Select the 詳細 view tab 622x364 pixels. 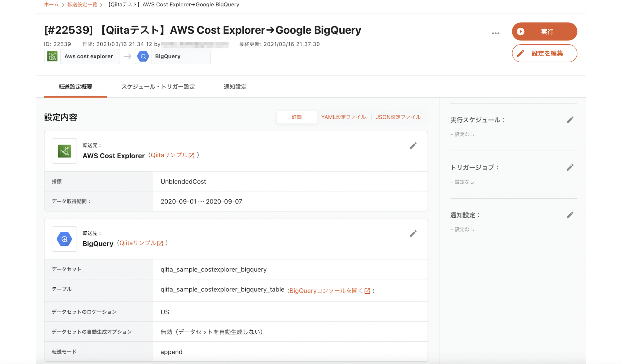[x=296, y=117]
